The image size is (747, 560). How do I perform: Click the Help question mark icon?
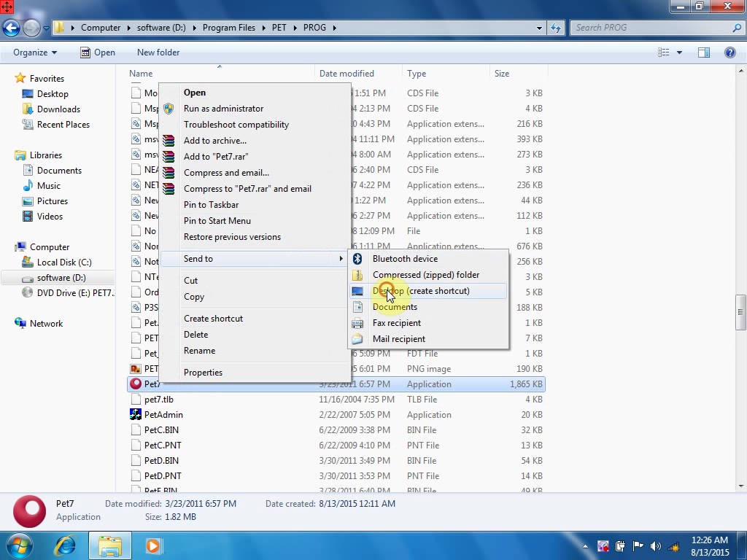(x=729, y=52)
